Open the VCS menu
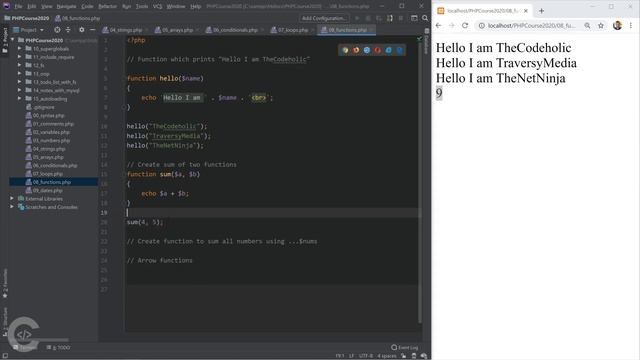640x360 pixels. coord(157,6)
